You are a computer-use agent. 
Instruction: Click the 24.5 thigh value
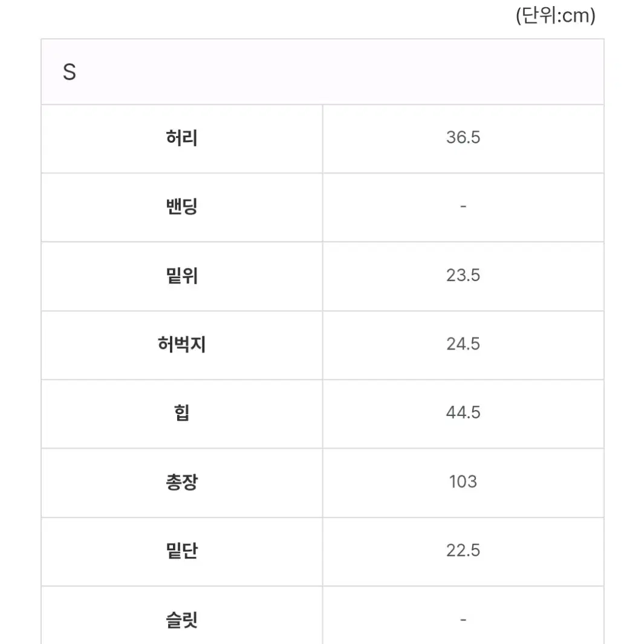(463, 344)
